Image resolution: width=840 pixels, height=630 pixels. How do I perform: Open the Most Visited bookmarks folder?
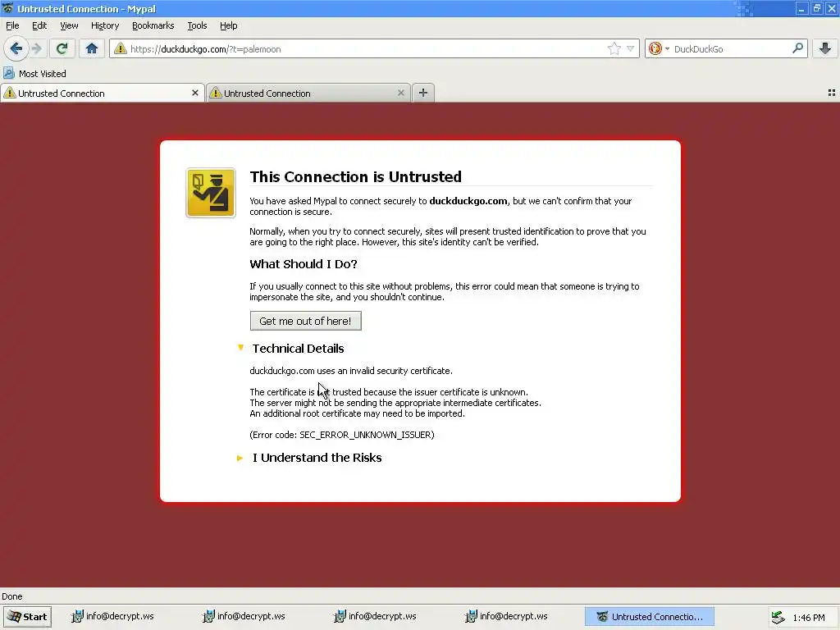tap(34, 73)
